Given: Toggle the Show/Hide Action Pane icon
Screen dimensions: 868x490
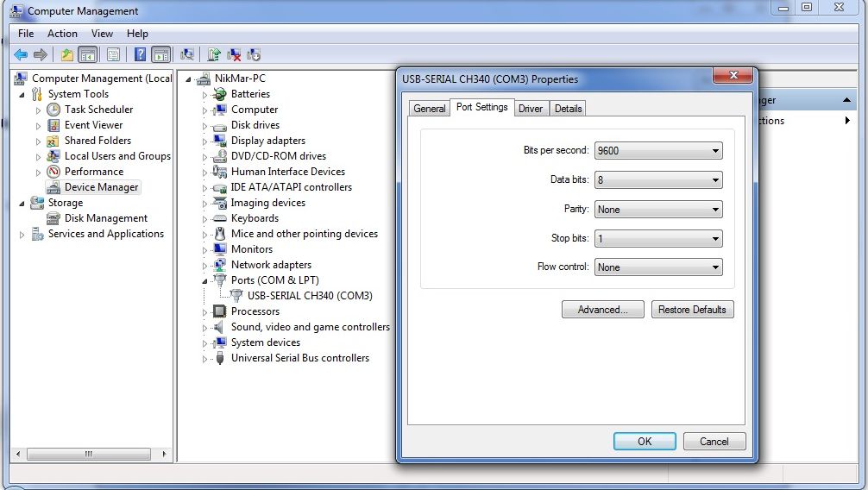Looking at the screenshot, I should point(161,54).
